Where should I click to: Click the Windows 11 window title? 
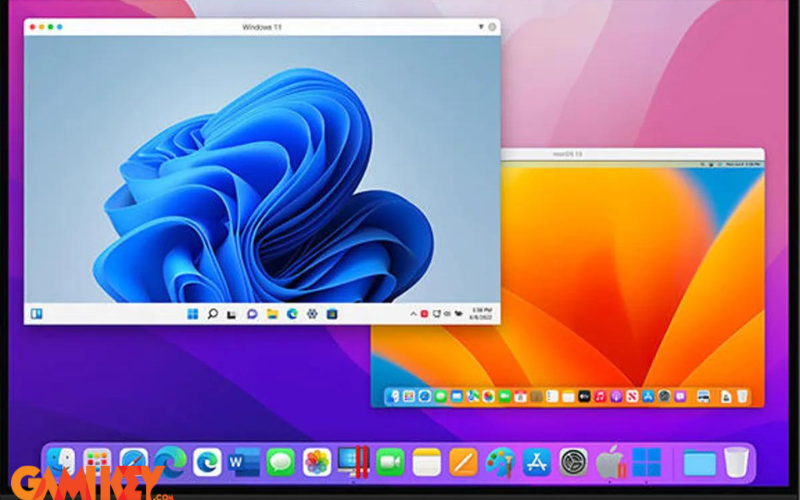[x=262, y=27]
